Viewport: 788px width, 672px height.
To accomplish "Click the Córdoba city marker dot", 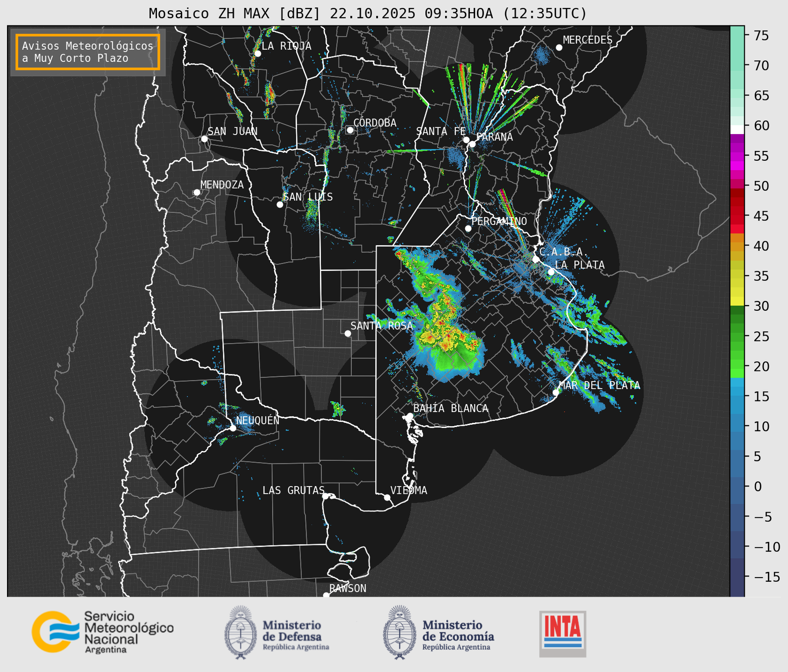I will (350, 130).
